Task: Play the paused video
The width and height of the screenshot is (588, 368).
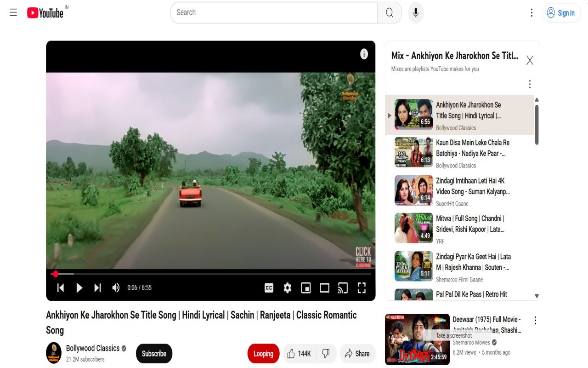Action: pyautogui.click(x=79, y=288)
